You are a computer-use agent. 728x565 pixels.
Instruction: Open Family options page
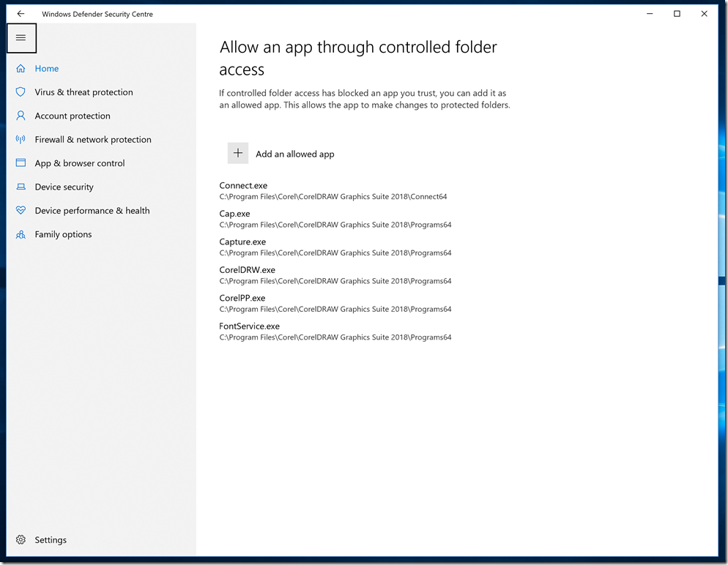(63, 234)
